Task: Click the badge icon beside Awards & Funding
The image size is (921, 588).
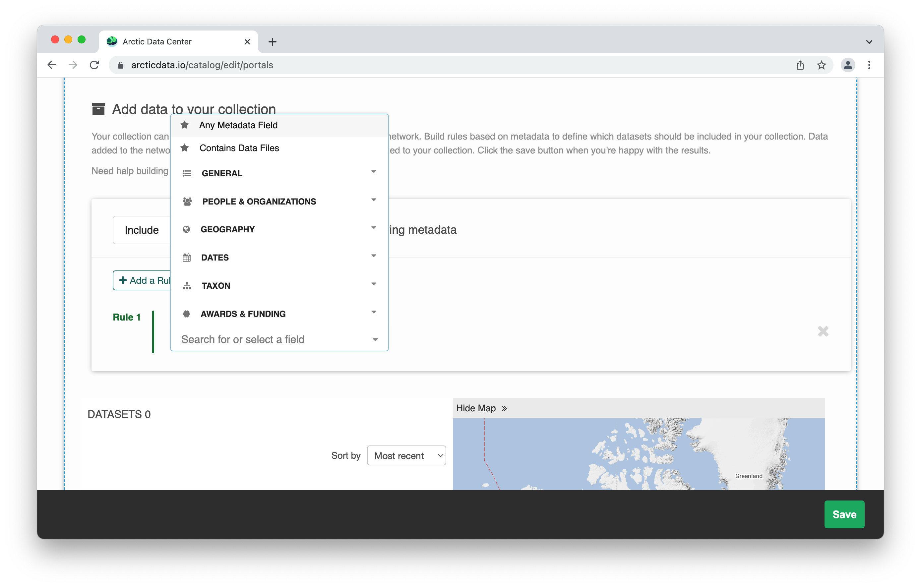Action: tap(186, 314)
